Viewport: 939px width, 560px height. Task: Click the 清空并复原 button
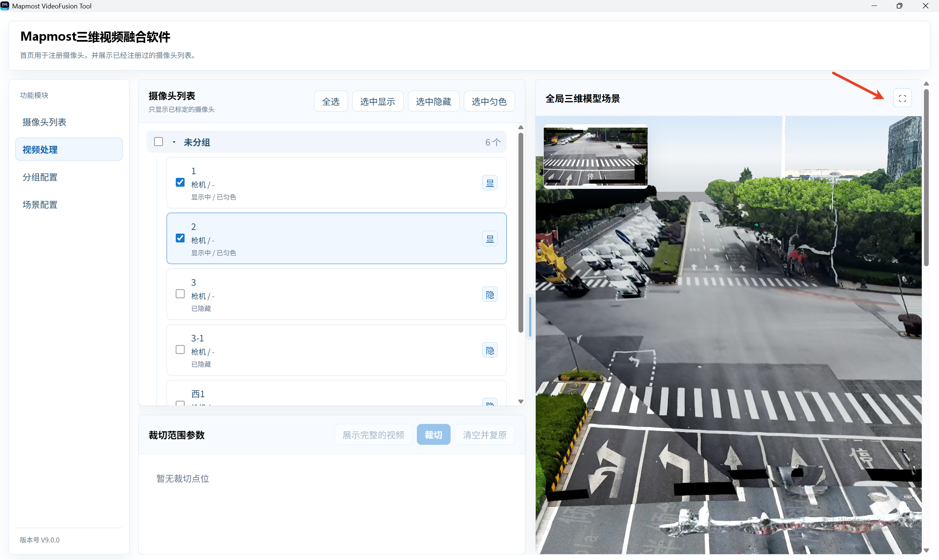click(x=485, y=435)
